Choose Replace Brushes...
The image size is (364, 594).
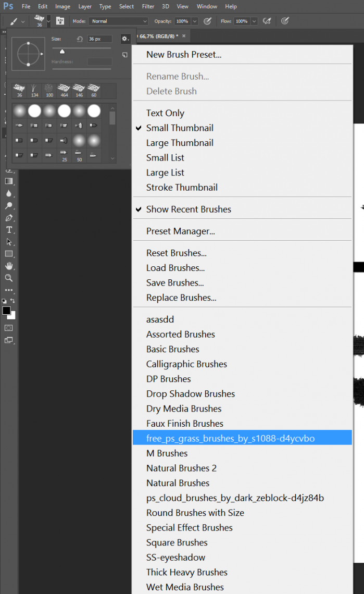point(181,298)
